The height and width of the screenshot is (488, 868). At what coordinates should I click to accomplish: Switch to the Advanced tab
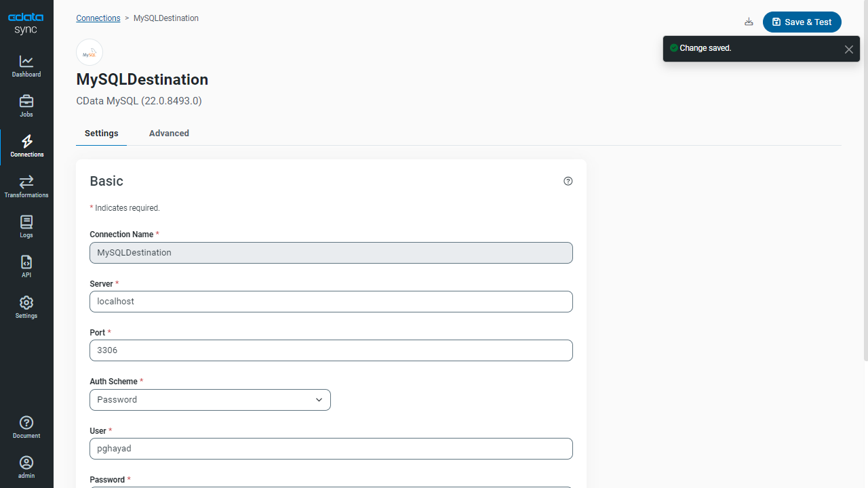click(x=169, y=134)
